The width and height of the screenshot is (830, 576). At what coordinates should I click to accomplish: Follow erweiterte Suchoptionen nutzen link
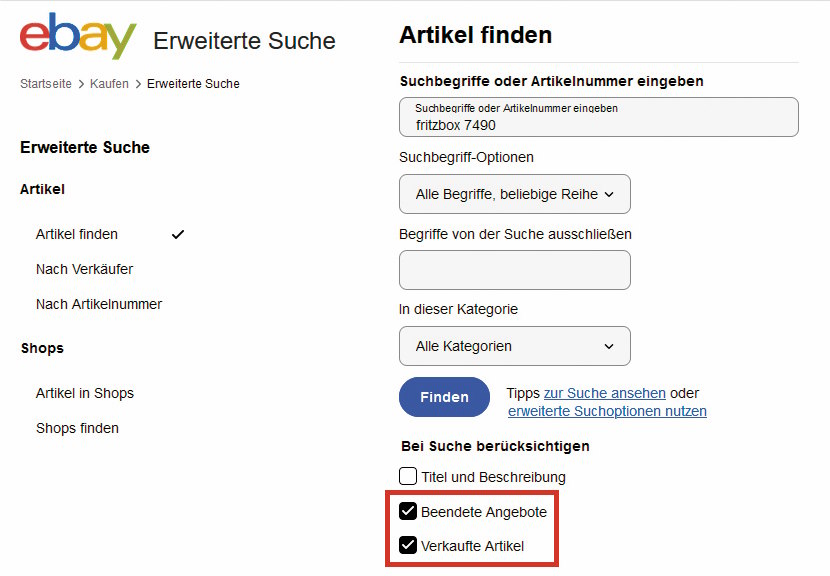[607, 411]
